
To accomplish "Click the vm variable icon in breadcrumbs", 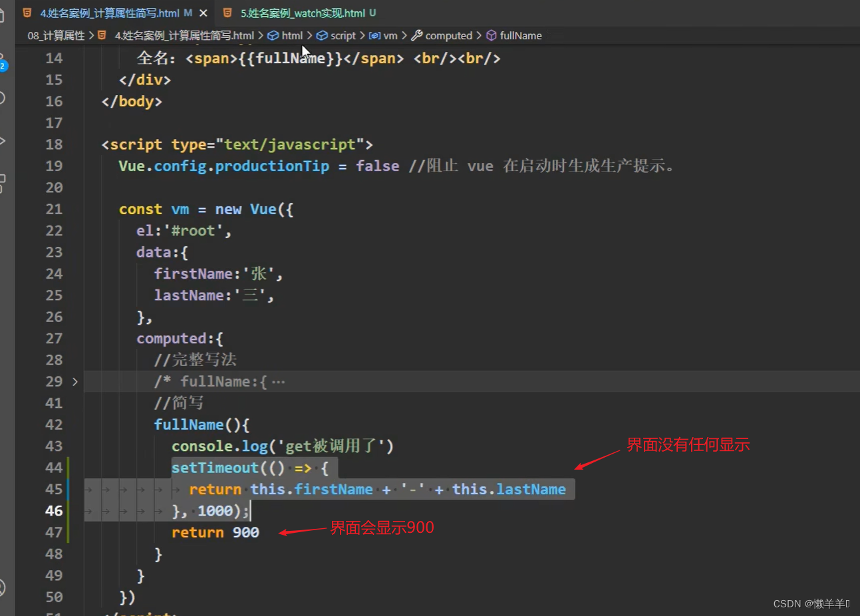I will (x=374, y=36).
